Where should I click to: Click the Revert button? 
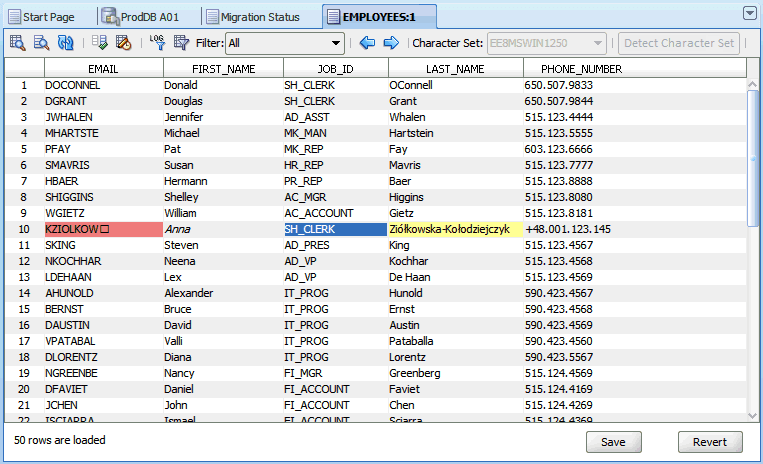[710, 442]
